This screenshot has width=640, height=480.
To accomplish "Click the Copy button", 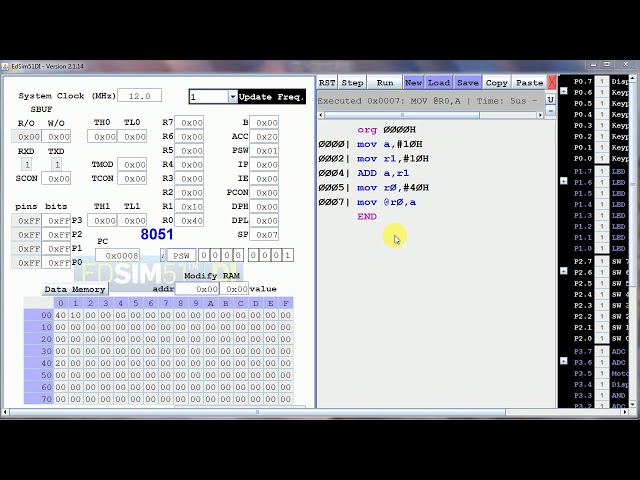I will (496, 82).
